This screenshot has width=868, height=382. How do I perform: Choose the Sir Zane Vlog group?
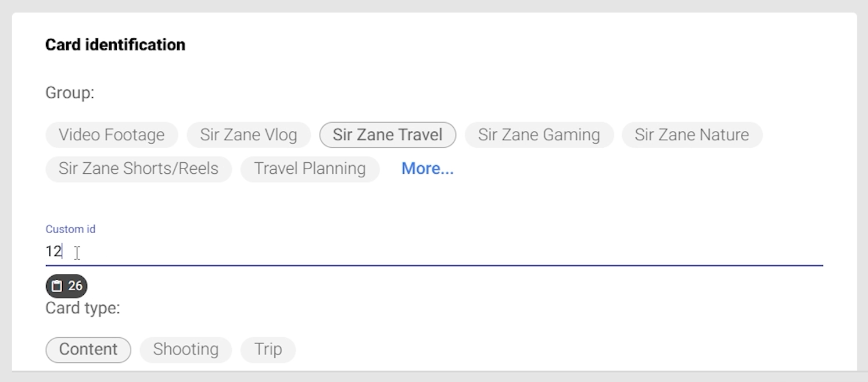point(249,135)
